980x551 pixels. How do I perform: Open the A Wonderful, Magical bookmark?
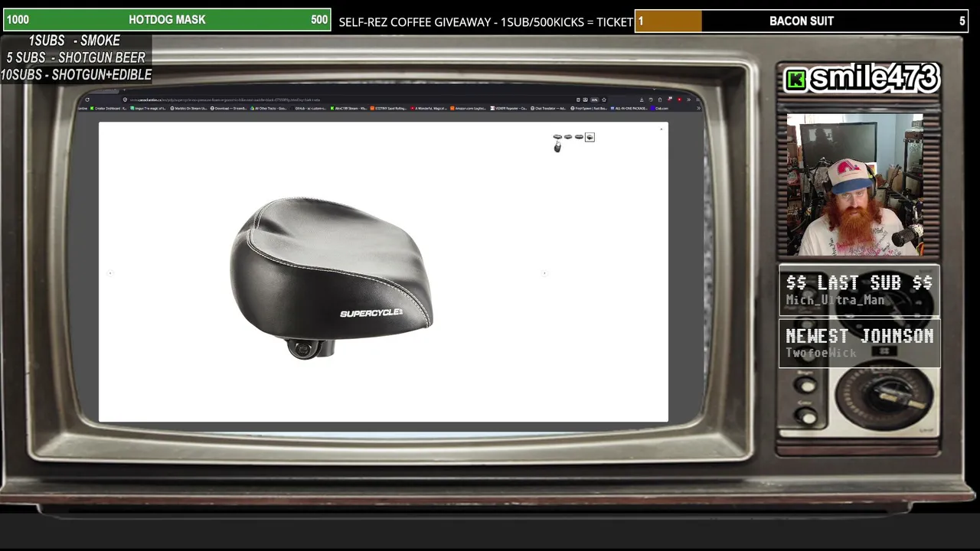[430, 108]
